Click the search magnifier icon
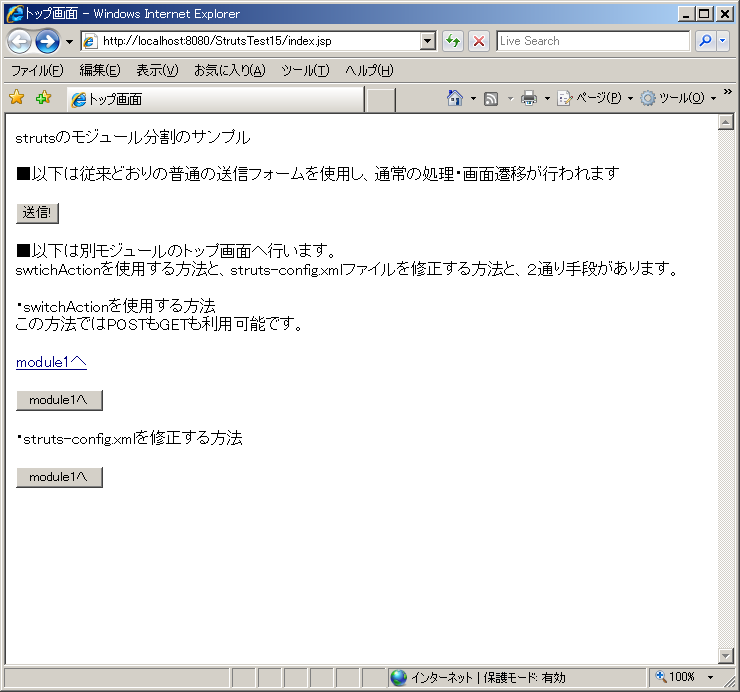740x692 pixels. coord(706,41)
